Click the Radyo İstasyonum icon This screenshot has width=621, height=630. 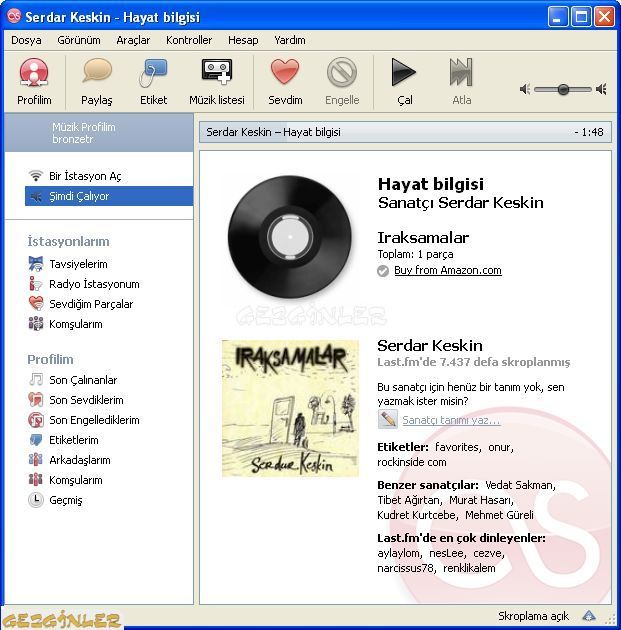(36, 284)
